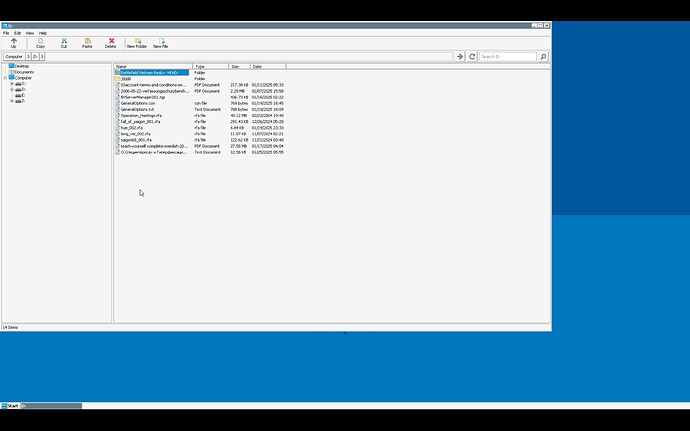Collapse the Computer tree node
This screenshot has width=690, height=431.
(5, 77)
